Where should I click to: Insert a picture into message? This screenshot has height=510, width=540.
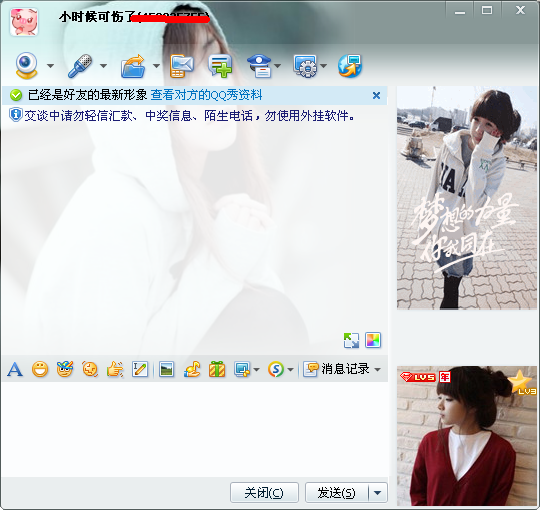click(x=166, y=370)
